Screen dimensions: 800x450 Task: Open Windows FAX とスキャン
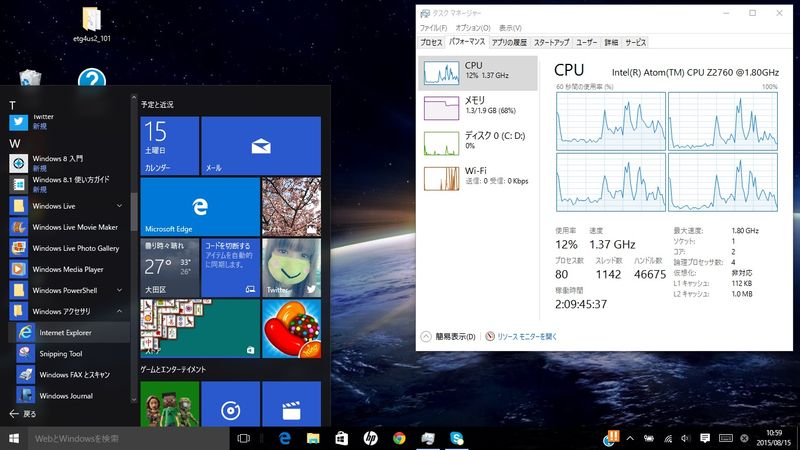pos(71,374)
